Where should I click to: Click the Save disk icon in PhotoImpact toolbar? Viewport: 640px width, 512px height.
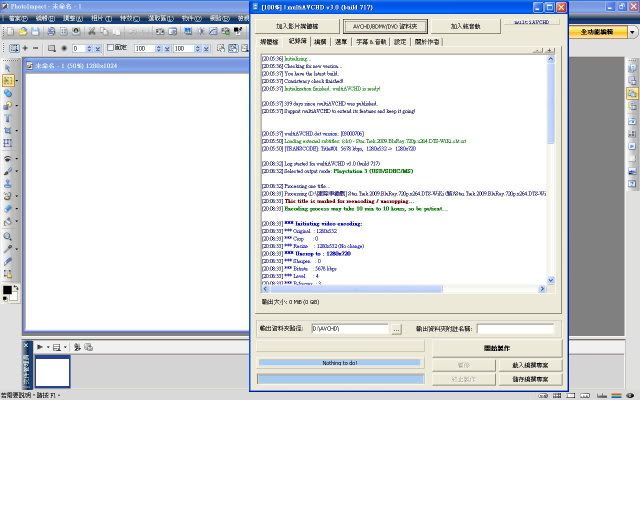35,31
